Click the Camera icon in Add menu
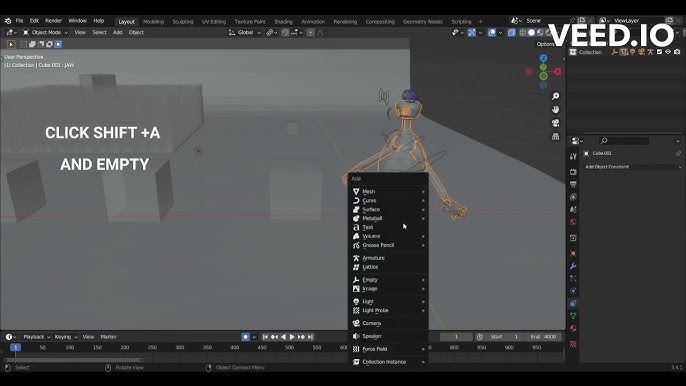 pyautogui.click(x=356, y=323)
